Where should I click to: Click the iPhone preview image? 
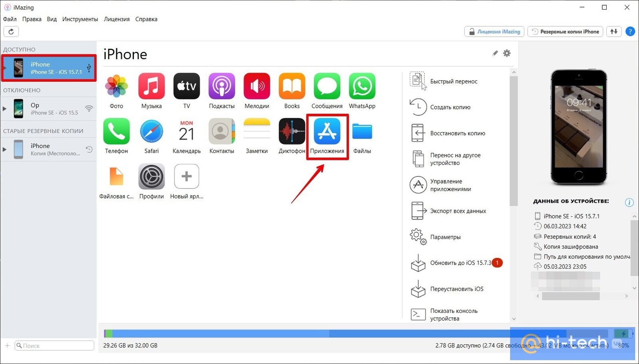(579, 127)
